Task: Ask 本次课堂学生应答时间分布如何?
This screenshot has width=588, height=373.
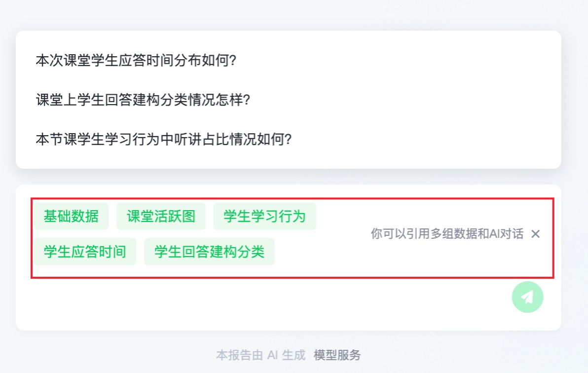Action: point(136,60)
